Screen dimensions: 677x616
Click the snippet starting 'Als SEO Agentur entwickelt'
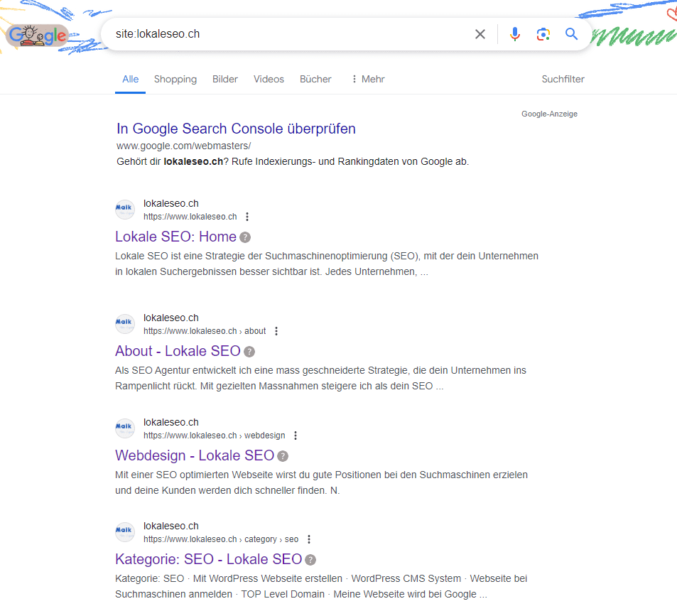pos(320,378)
